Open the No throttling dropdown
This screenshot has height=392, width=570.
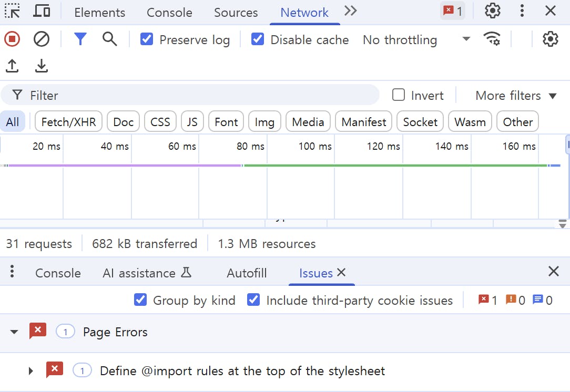(x=416, y=40)
